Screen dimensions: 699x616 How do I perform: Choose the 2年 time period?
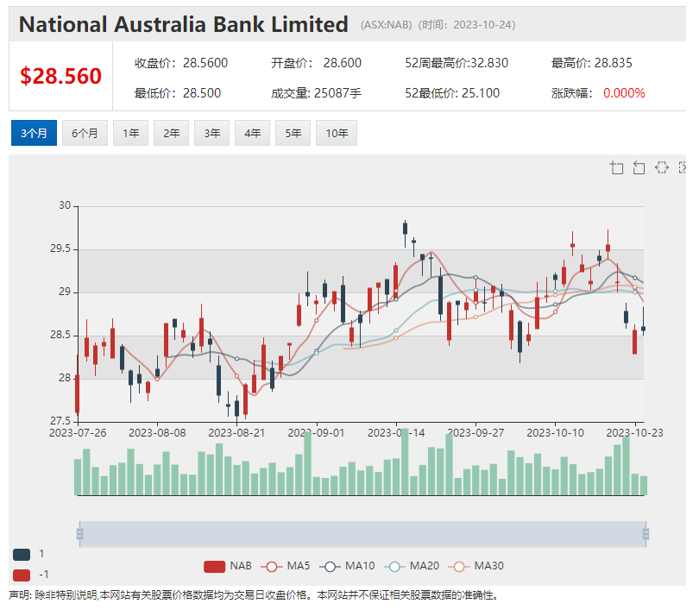click(x=171, y=133)
